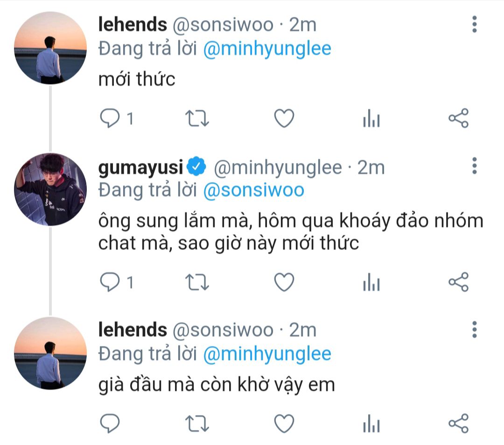Screen dimensions: 504x445
Task: Open more options for the last lehends tweet
Action: click(x=474, y=329)
